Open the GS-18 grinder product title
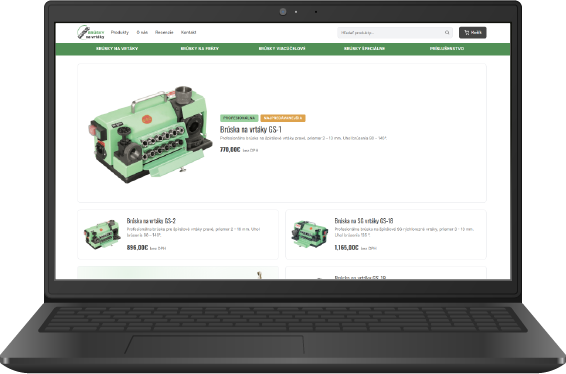This screenshot has height=374, width=566. point(363,221)
